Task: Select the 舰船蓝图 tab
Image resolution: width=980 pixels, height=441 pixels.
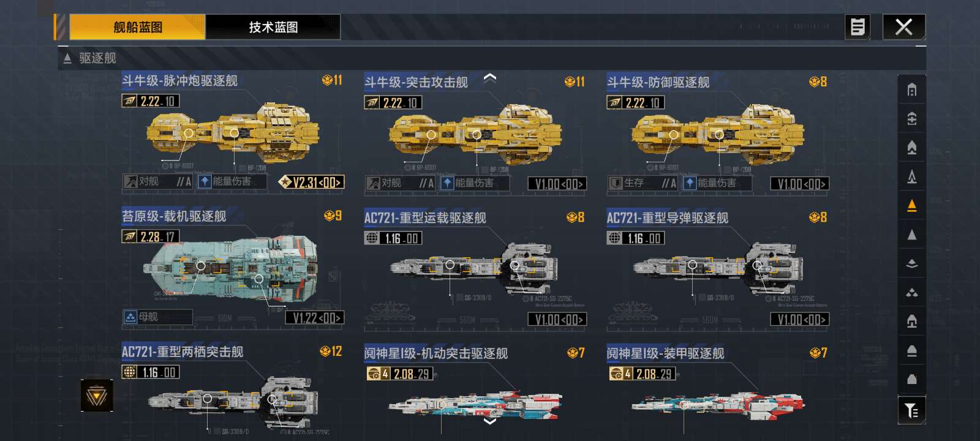Action: pos(137,27)
